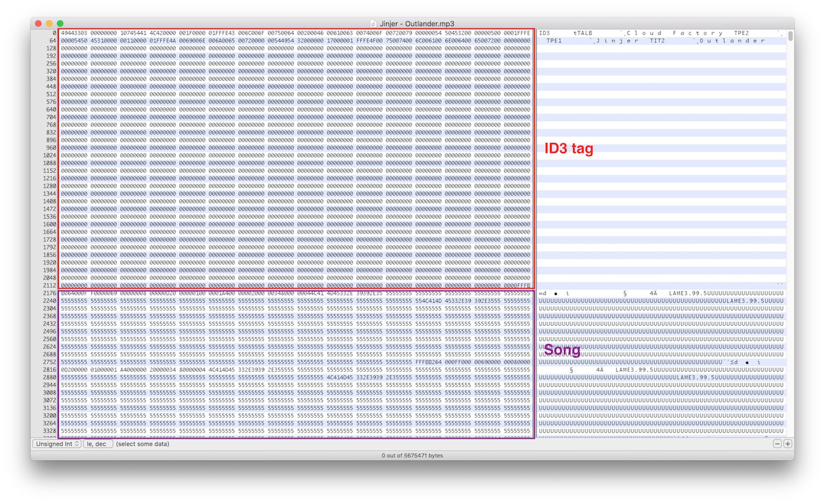Click the 'TIT2' text in ASCII column

[657, 41]
